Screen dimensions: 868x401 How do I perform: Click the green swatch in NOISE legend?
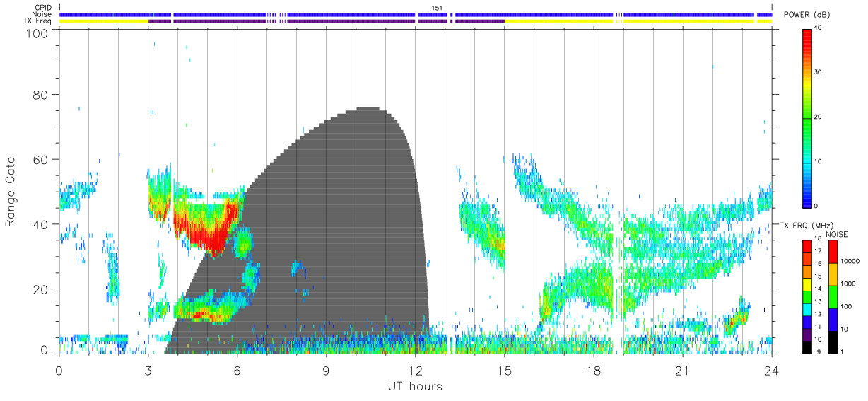coord(833,297)
